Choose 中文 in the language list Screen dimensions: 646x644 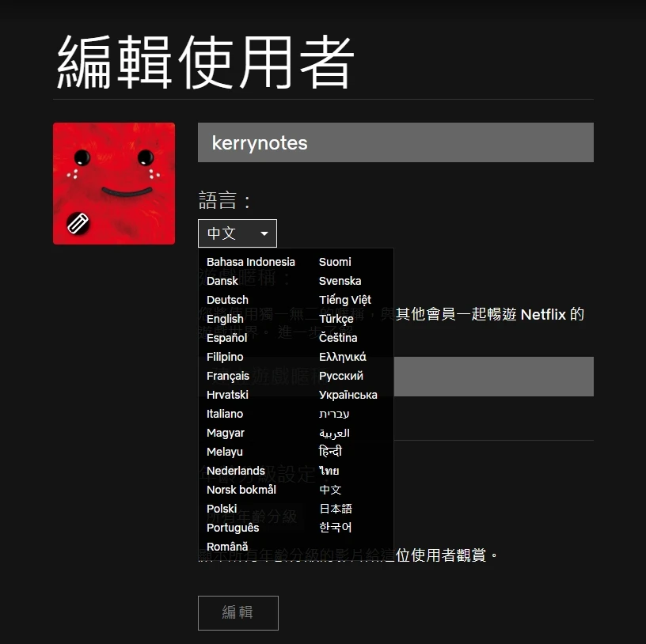pos(330,490)
